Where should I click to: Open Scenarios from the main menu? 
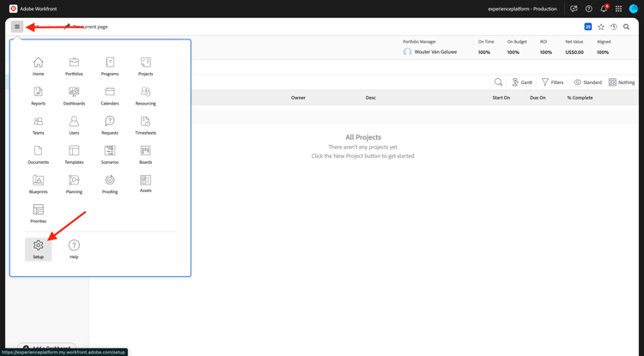[x=110, y=155]
